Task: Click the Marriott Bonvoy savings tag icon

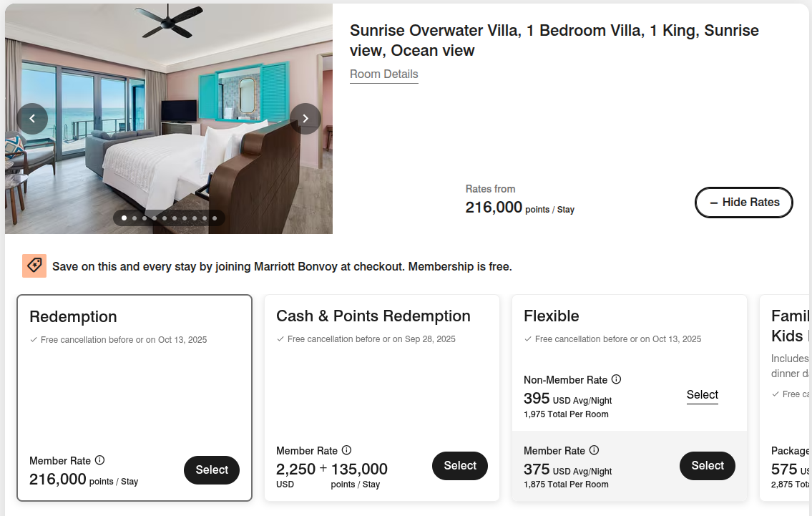Action: click(34, 266)
